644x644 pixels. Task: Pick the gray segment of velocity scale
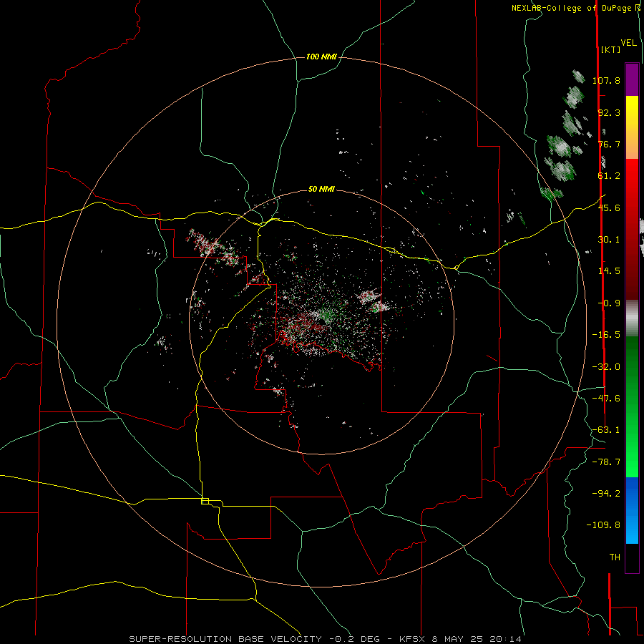(x=632, y=318)
